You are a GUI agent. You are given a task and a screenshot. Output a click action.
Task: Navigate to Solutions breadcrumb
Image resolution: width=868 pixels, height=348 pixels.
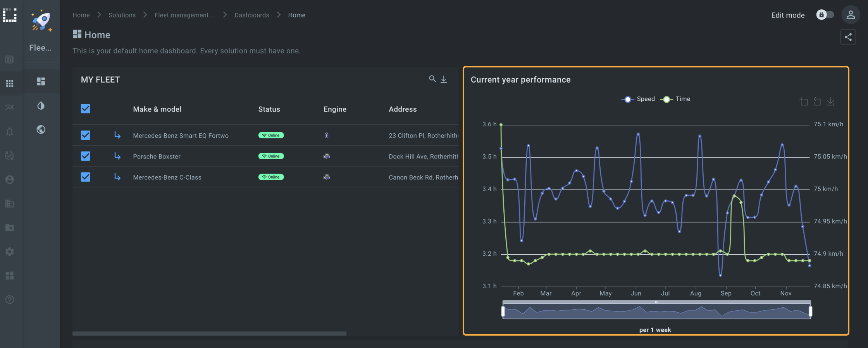pyautogui.click(x=122, y=15)
